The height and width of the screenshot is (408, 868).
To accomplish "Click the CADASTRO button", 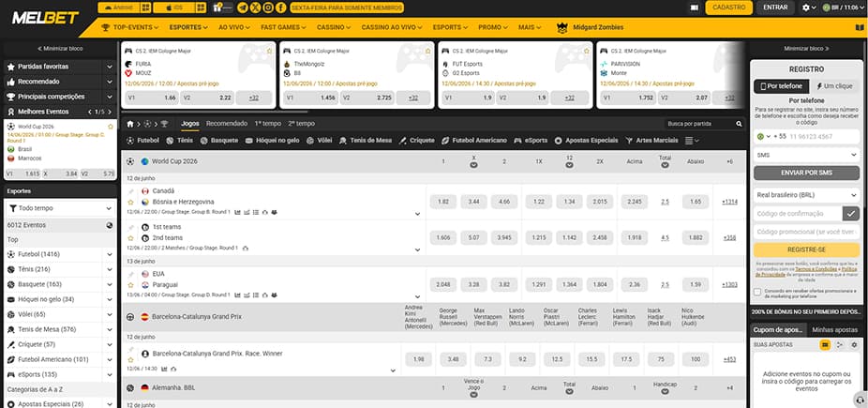I will coord(728,8).
